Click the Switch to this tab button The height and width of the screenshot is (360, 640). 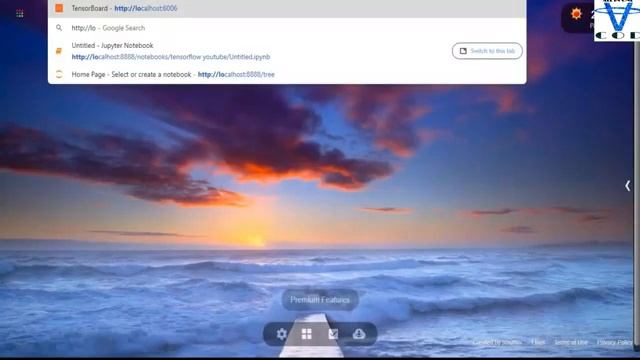click(487, 51)
